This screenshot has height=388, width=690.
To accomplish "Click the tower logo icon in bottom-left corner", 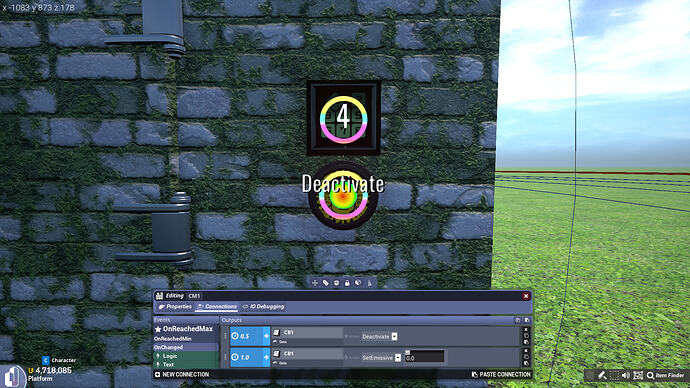I will [13, 377].
